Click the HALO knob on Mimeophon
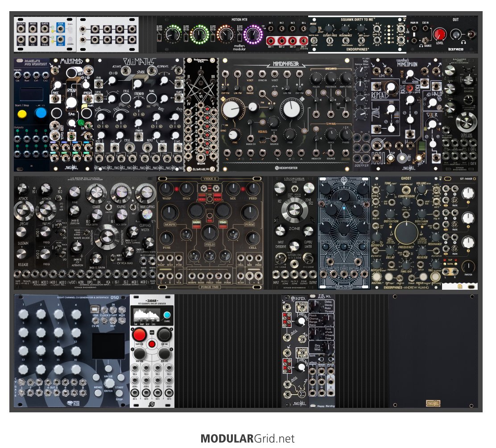 point(432,103)
